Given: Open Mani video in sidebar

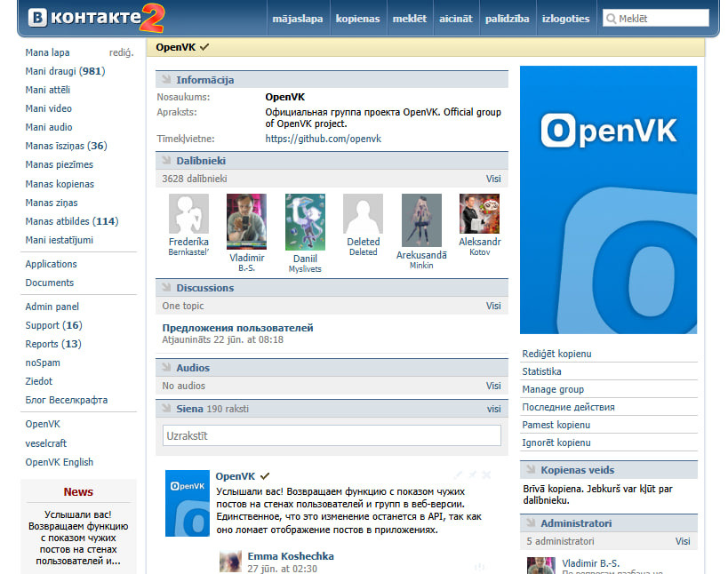Looking at the screenshot, I should click(x=49, y=108).
